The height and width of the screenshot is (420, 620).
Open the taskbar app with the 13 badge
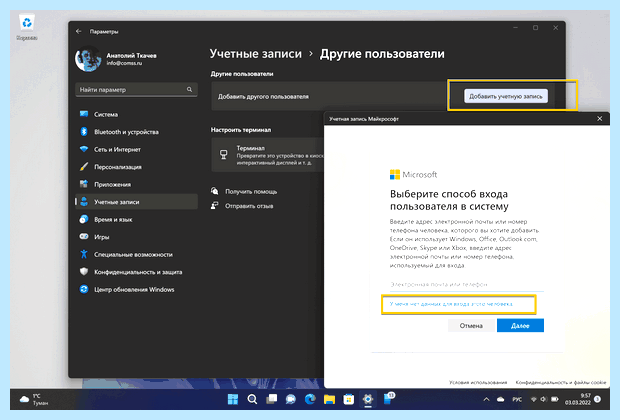coord(388,399)
